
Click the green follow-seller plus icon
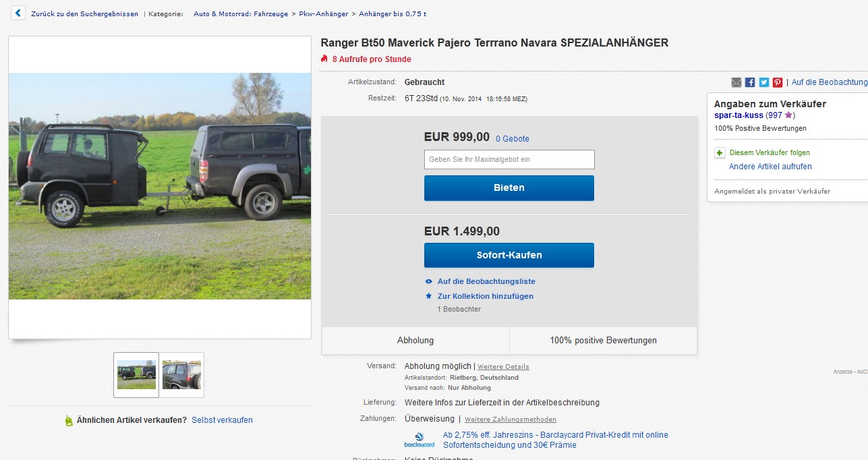tap(720, 153)
